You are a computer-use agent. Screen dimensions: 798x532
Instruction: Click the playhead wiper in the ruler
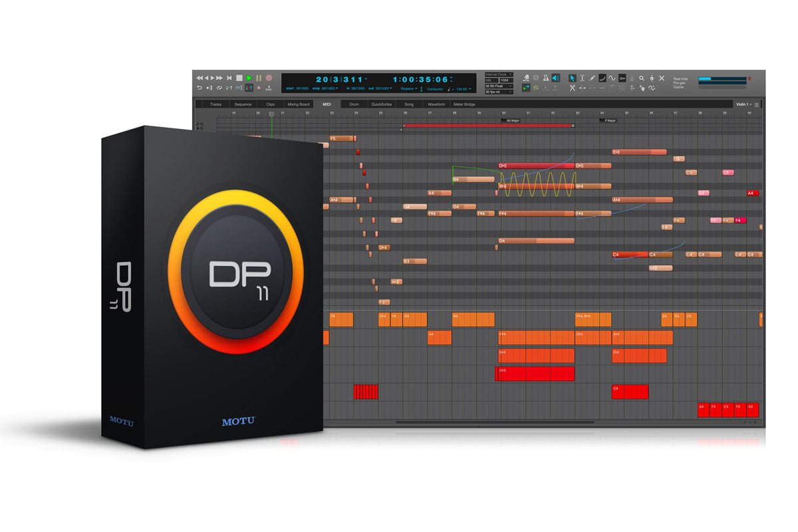pyautogui.click(x=271, y=114)
